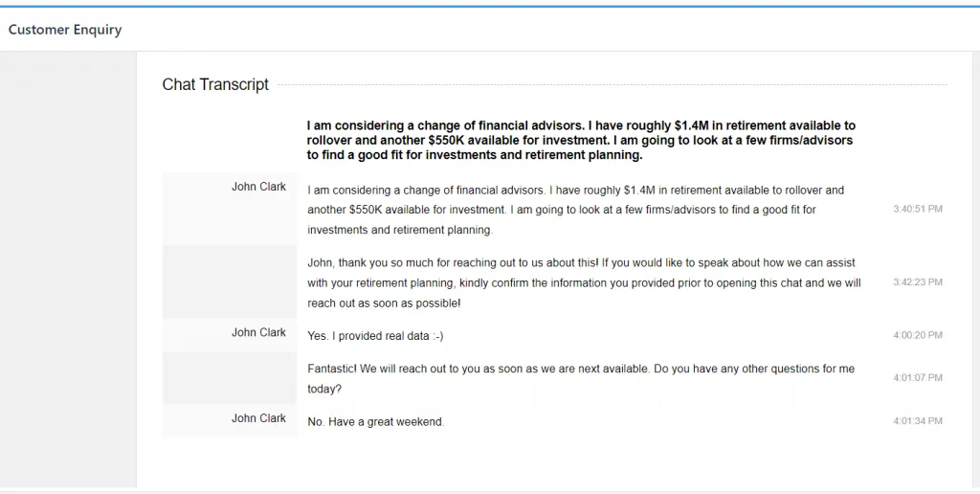980x494 pixels.
Task: Click the grey left sidebar panel
Action: click(x=68, y=269)
